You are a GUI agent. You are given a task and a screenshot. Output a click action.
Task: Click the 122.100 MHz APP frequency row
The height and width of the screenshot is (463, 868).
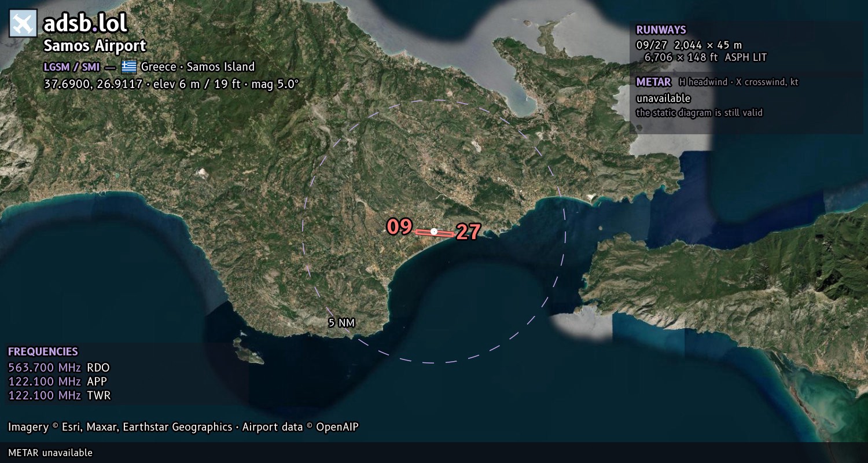(x=58, y=381)
